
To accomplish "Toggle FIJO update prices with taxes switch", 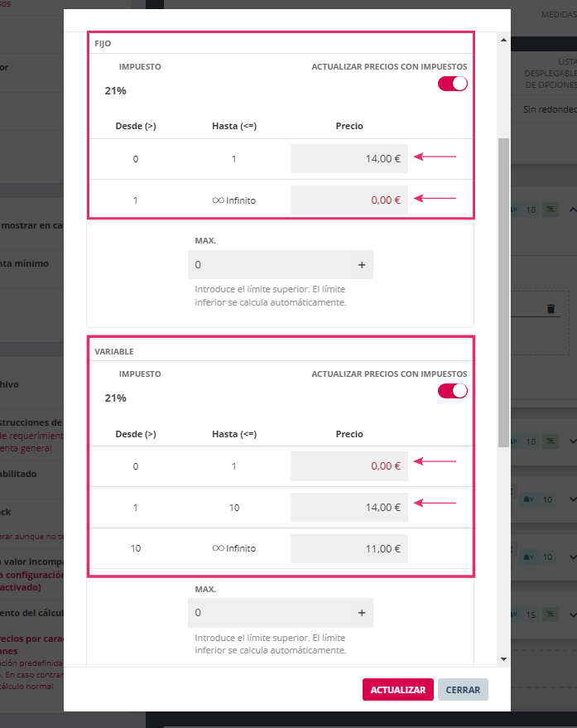I will [453, 84].
